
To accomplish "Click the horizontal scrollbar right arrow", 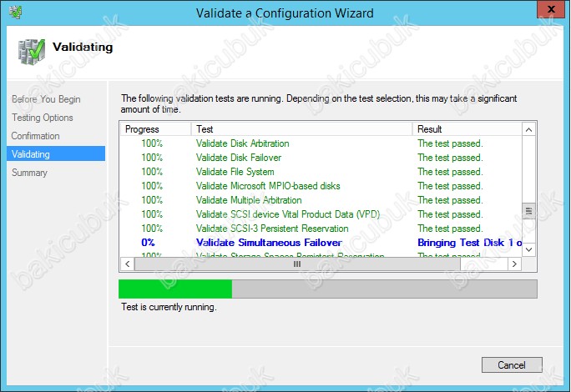I will point(514,264).
